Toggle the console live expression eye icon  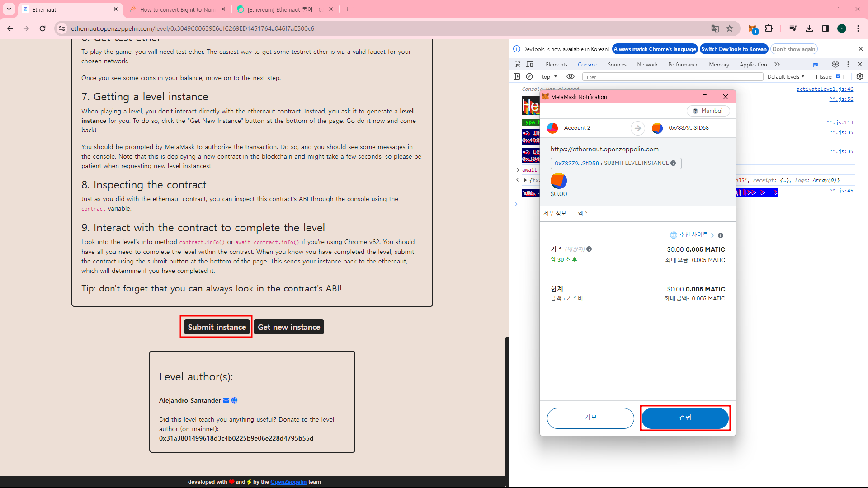click(571, 77)
